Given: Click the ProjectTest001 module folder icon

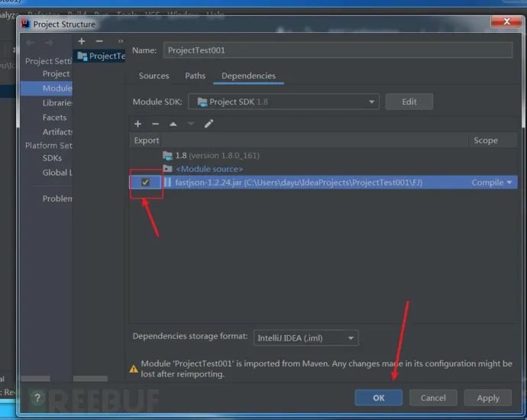Looking at the screenshot, I should (x=82, y=56).
